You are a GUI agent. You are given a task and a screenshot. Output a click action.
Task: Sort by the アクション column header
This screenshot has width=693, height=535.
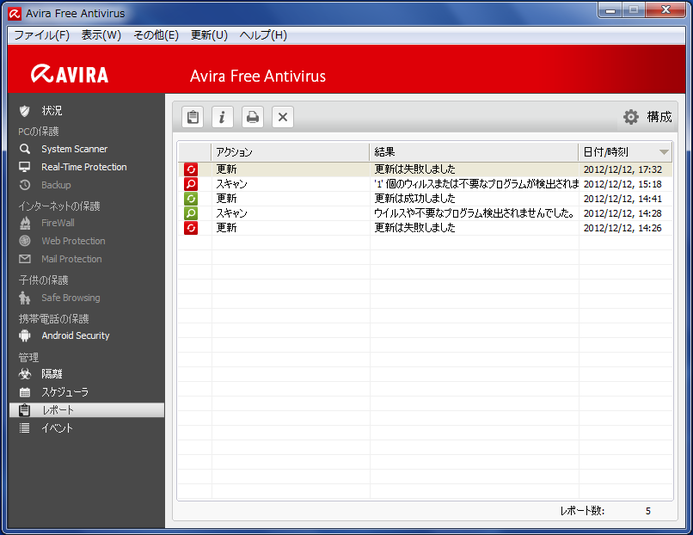pyautogui.click(x=290, y=152)
